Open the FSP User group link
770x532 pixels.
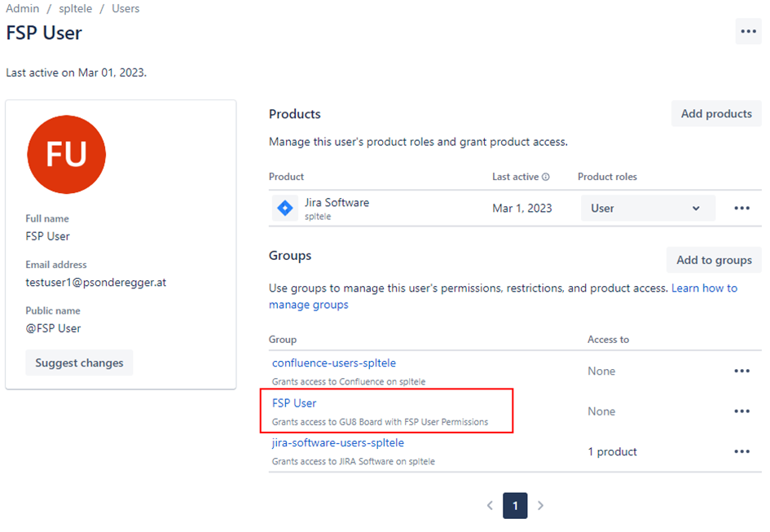(294, 403)
